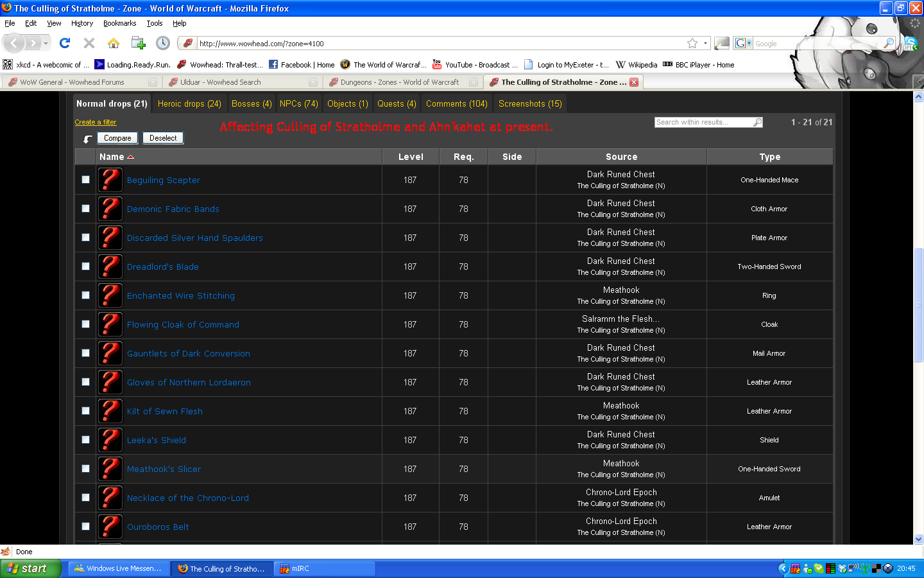Check the Discarded Silver Hand Spaulders row
Screen dimensions: 924x578
[86, 238]
